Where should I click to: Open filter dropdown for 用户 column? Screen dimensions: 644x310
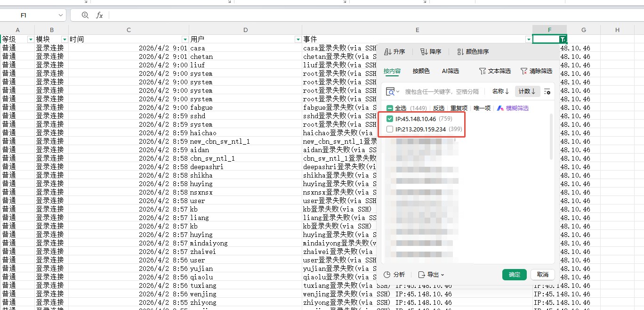point(298,39)
